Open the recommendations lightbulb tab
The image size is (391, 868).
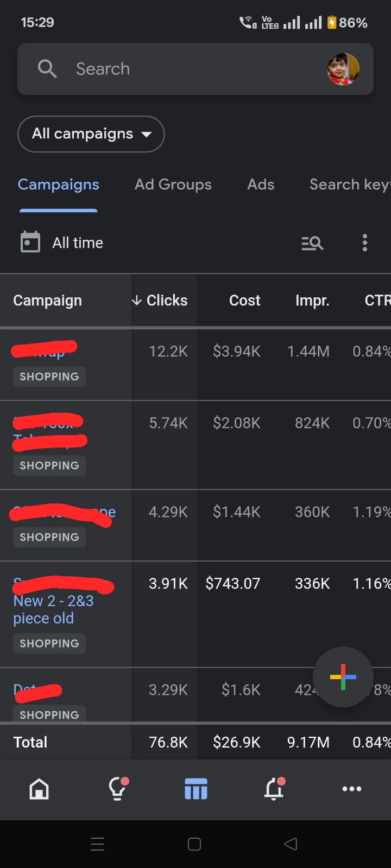pyautogui.click(x=117, y=789)
